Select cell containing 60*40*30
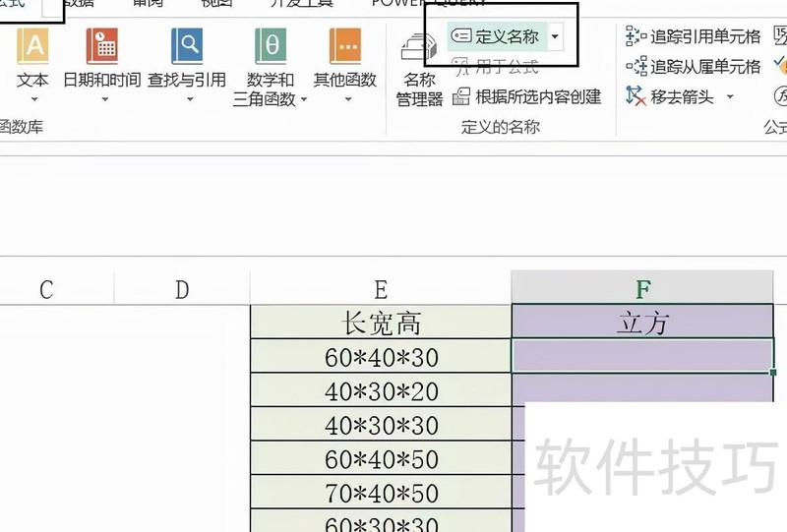 (381, 356)
